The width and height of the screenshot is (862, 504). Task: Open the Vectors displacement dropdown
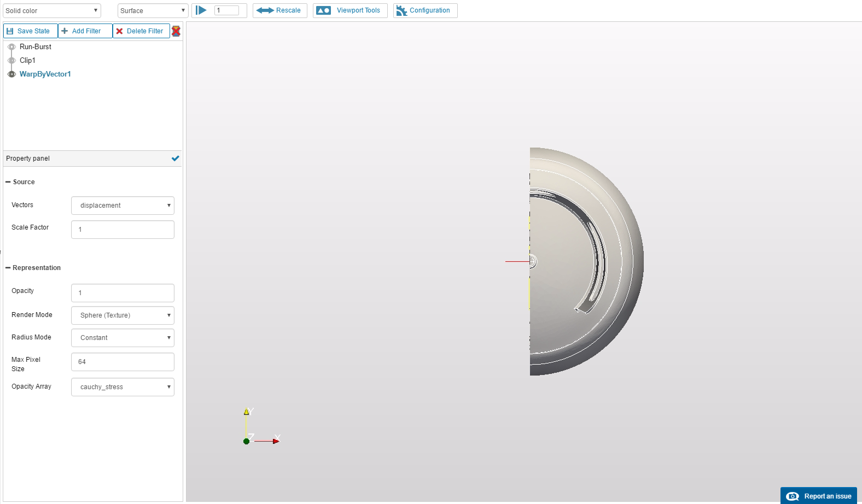click(x=123, y=206)
